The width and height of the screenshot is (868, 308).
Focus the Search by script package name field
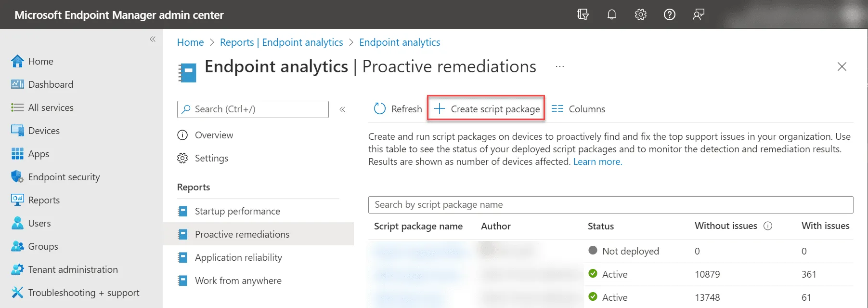610,204
